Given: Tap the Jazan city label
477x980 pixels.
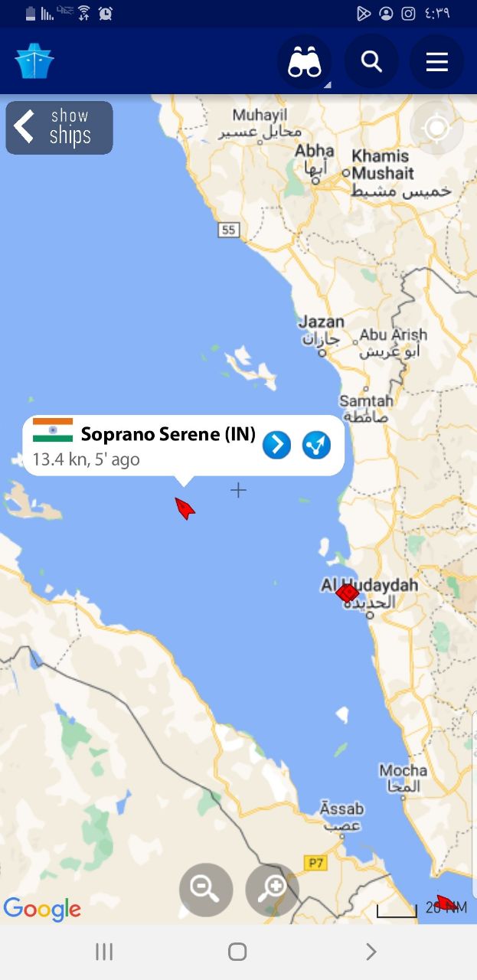Looking at the screenshot, I should [x=321, y=322].
